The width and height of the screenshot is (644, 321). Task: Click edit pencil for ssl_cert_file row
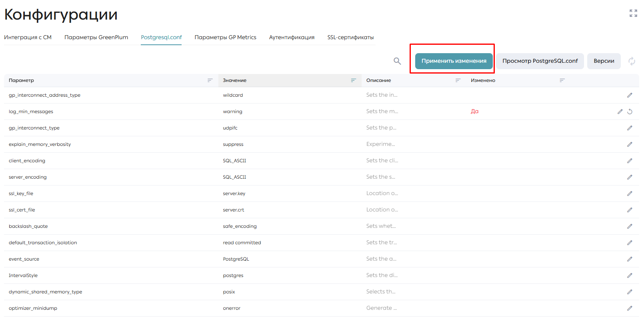pos(630,210)
